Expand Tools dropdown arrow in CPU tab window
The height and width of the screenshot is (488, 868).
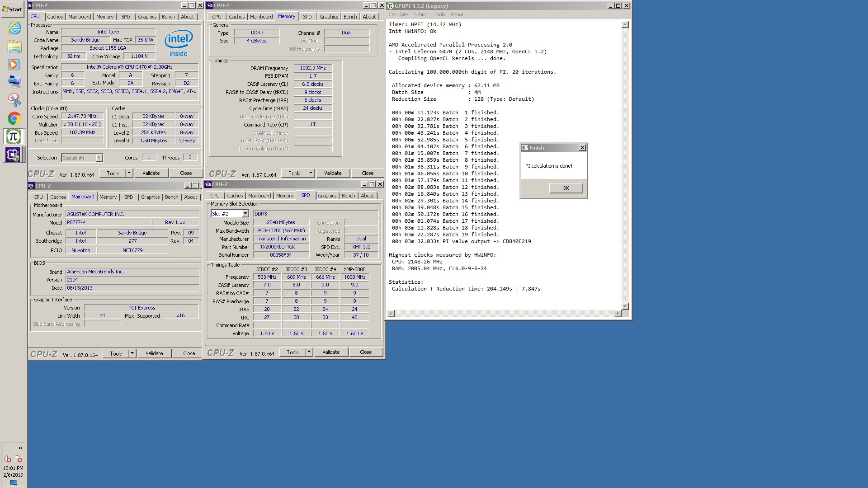[x=129, y=173]
